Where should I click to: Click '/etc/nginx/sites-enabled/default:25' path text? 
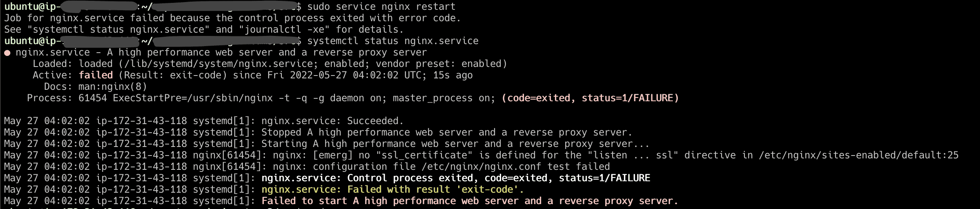pos(858,155)
